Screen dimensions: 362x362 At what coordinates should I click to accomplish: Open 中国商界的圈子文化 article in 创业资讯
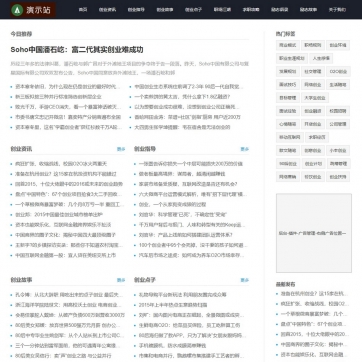[x=65, y=235]
